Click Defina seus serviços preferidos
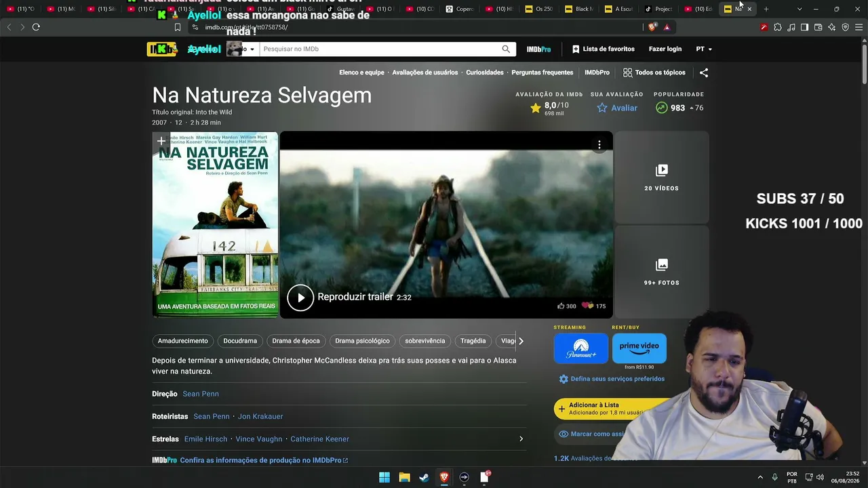 [612, 379]
